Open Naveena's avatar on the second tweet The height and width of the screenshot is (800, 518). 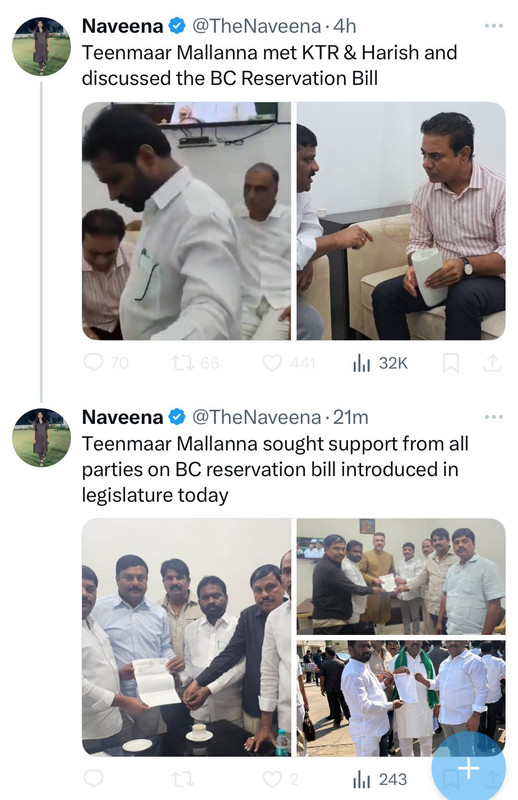click(41, 437)
